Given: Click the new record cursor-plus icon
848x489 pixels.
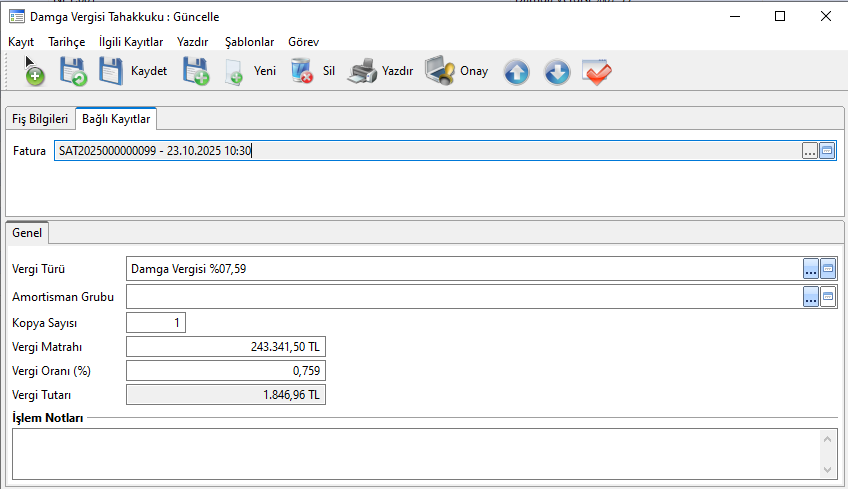Looking at the screenshot, I should (x=34, y=72).
